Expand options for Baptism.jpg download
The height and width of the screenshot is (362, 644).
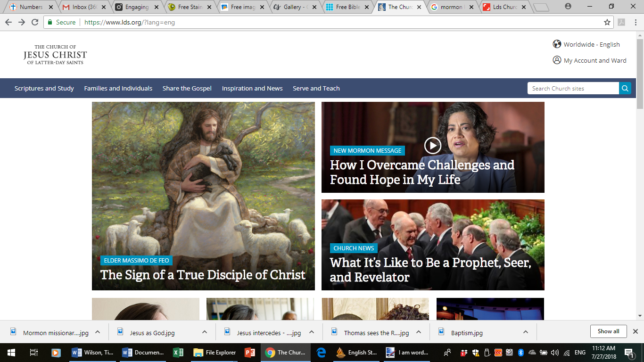tap(525, 332)
